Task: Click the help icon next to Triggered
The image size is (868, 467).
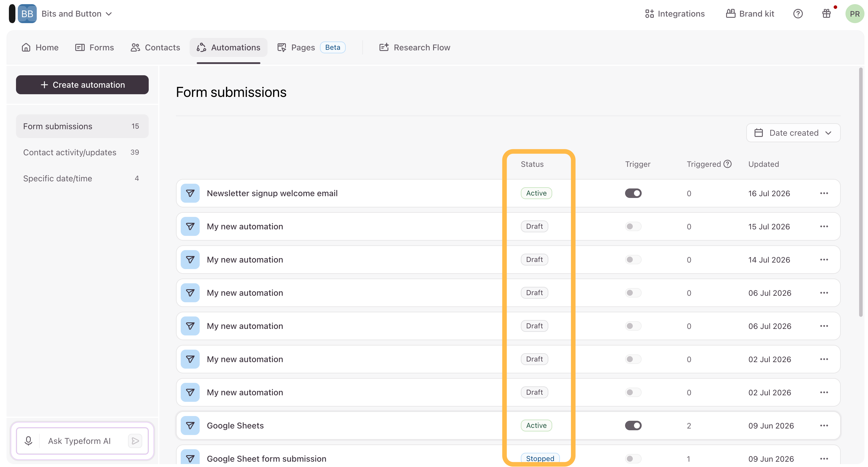Action: (728, 164)
